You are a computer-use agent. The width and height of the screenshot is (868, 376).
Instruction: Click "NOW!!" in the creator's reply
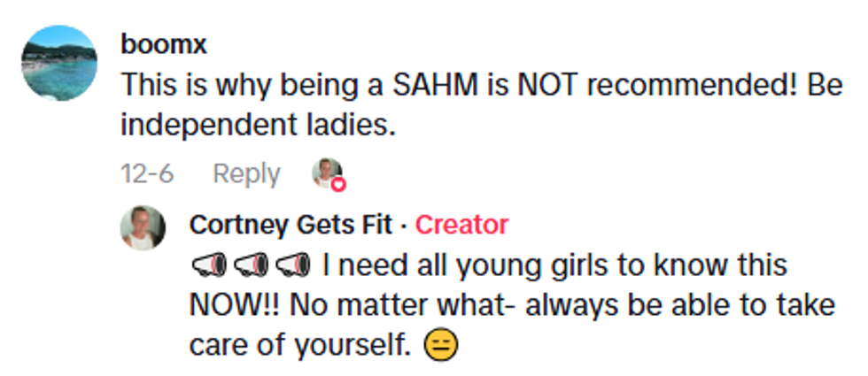coord(232,305)
